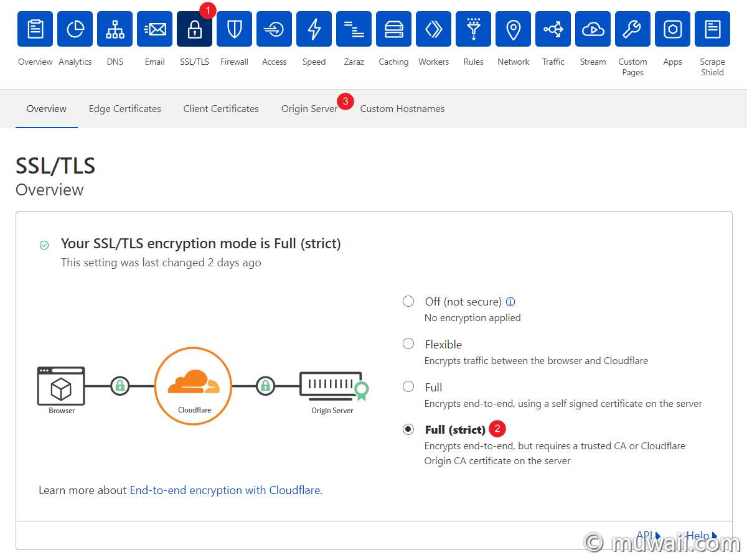Screen dimensions: 747x560
Task: Open the Speed lightning bolt icon
Action: [x=314, y=29]
